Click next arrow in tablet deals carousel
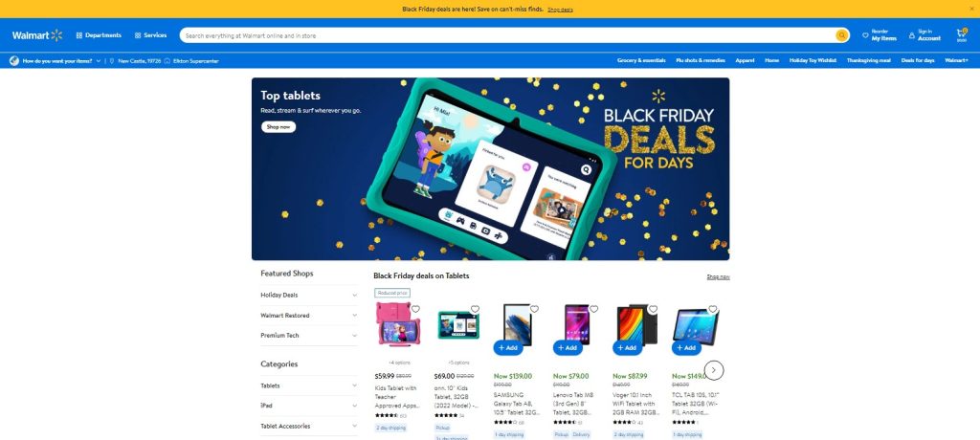980x440 pixels. (x=714, y=370)
